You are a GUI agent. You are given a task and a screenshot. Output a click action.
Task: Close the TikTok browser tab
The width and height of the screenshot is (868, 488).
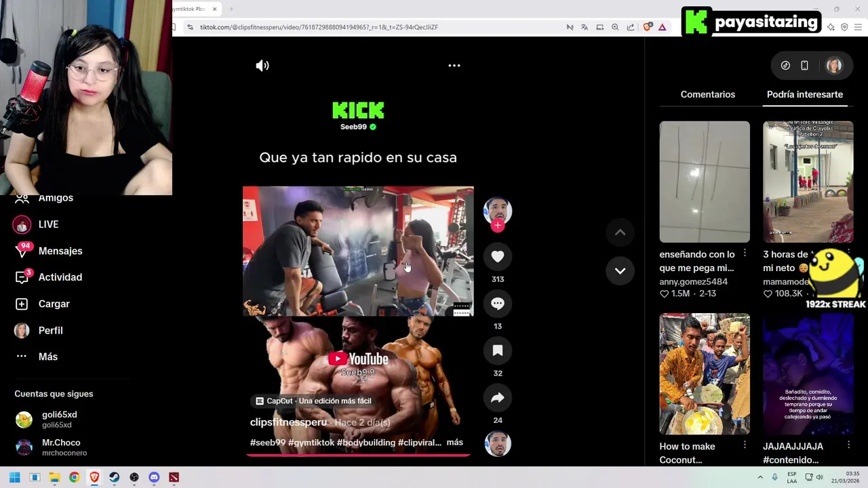[x=214, y=9]
